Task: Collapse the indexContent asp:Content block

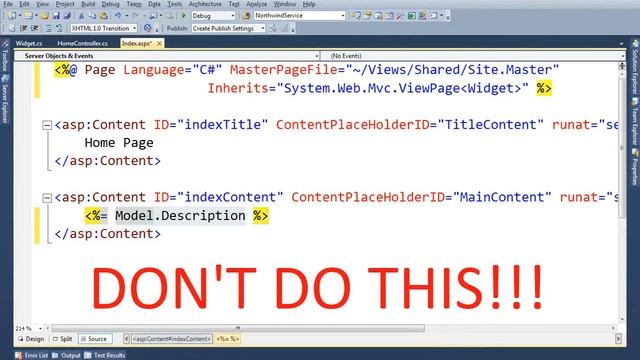Action: coord(47,198)
